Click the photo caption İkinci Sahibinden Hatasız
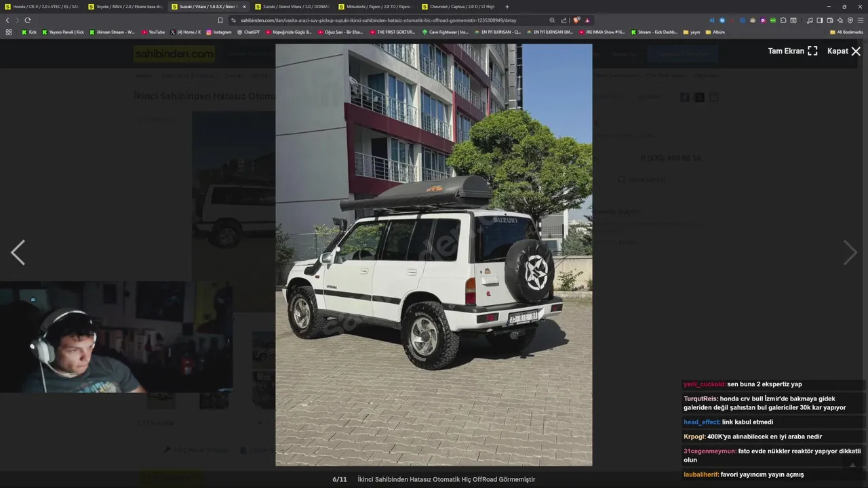Screen dimensions: 868x488 pyautogui.click(x=446, y=479)
